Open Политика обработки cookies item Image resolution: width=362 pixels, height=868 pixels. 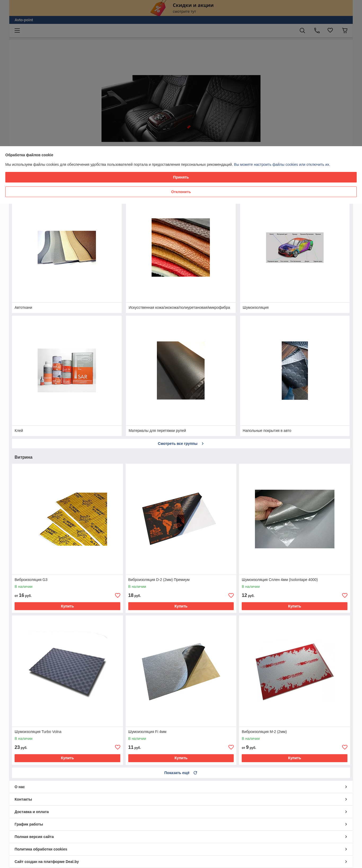point(181,849)
